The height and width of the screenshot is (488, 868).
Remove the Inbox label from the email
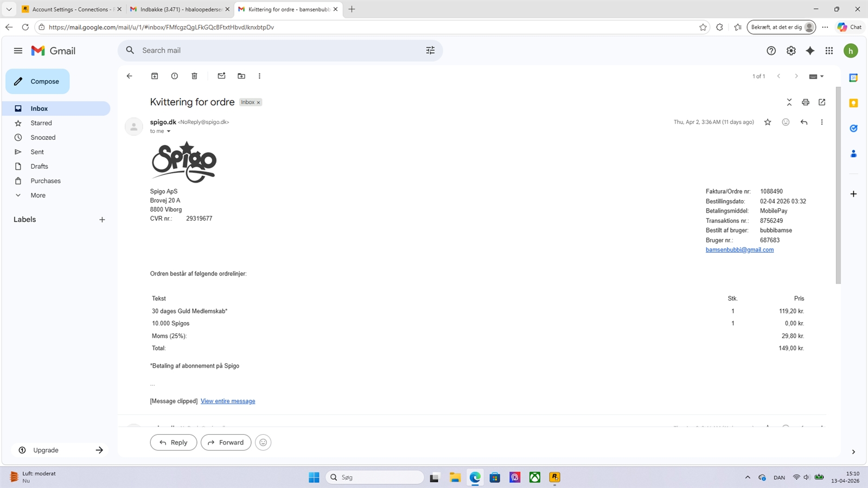click(x=259, y=102)
